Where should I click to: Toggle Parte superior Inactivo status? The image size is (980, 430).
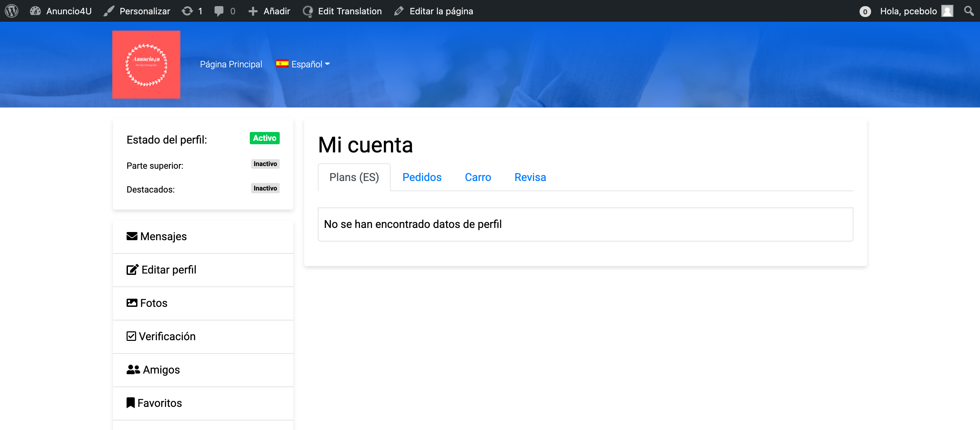265,164
